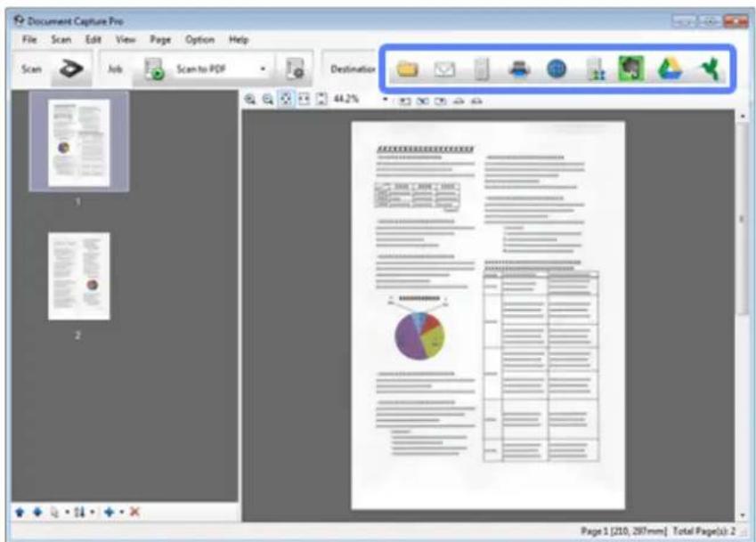
Task: Choose the SharePoint server destination icon
Action: (x=595, y=69)
